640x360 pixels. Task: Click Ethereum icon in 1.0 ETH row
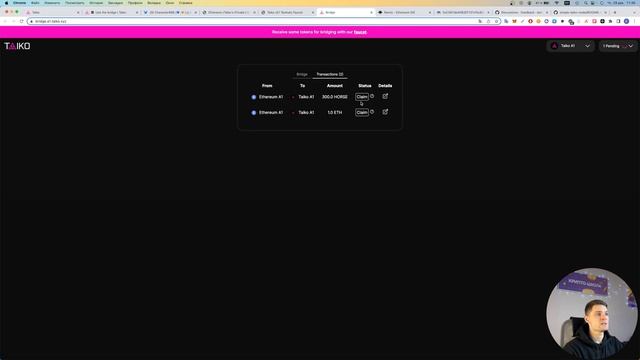[253, 113]
